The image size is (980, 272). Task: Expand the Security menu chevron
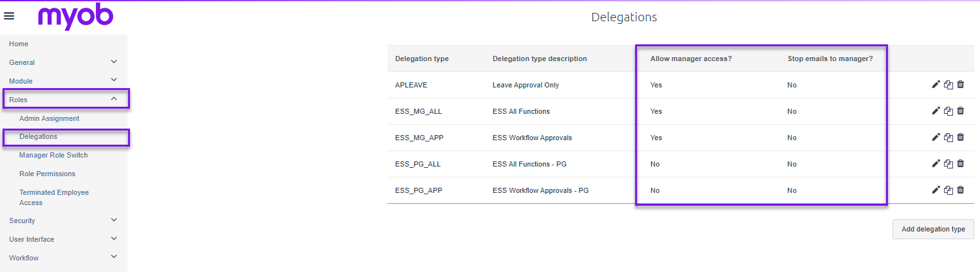(114, 220)
